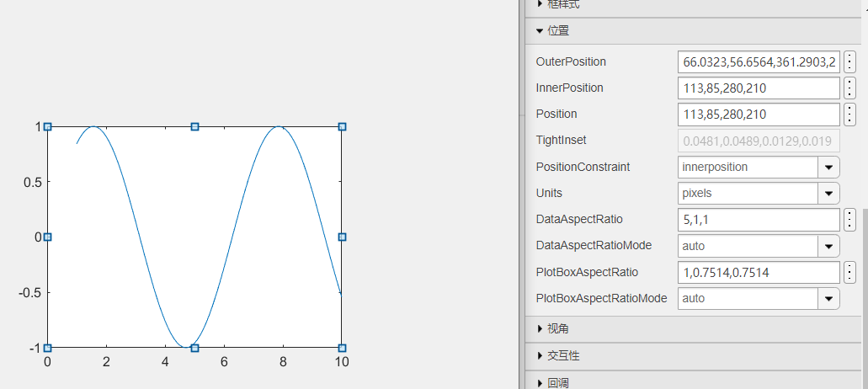Viewport: 868px width, 389px height.
Task: Open the PlotBoxAspectRatioMode dropdown
Action: tap(829, 298)
